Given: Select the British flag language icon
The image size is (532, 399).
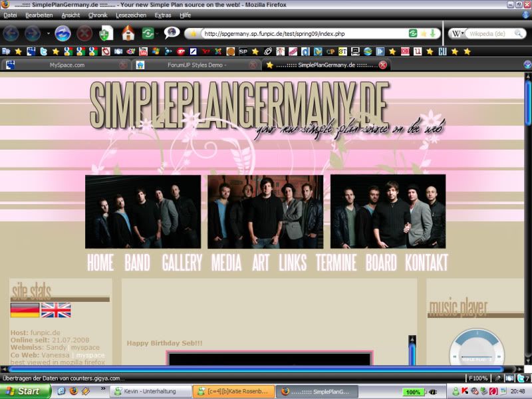Looking at the screenshot, I should pyautogui.click(x=56, y=310).
